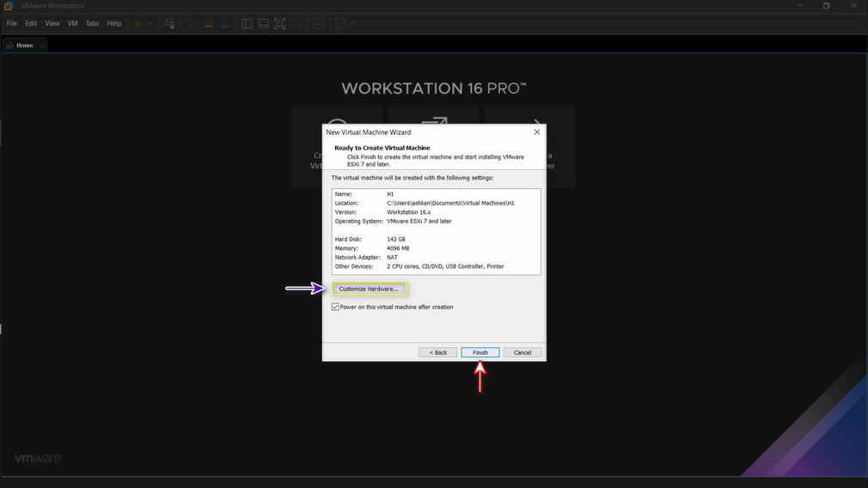
Task: Click the VMware Workstation title bar logo
Action: pos(9,5)
